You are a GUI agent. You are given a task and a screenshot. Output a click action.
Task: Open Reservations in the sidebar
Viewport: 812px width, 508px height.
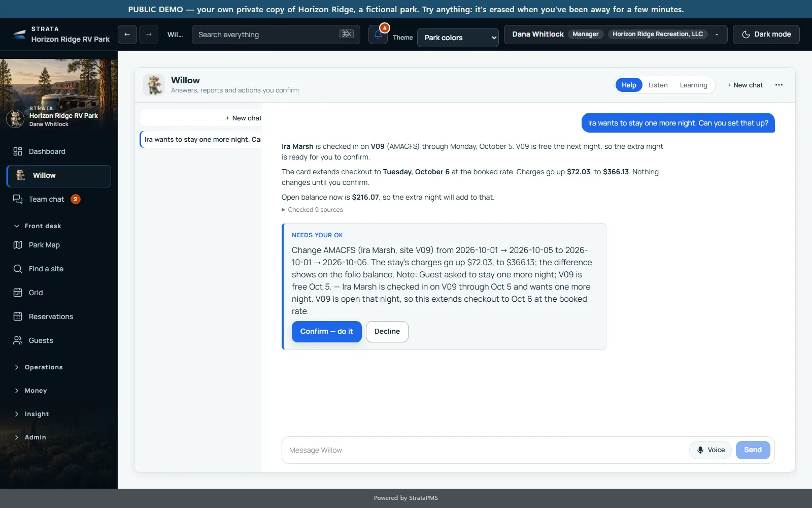pos(59,316)
